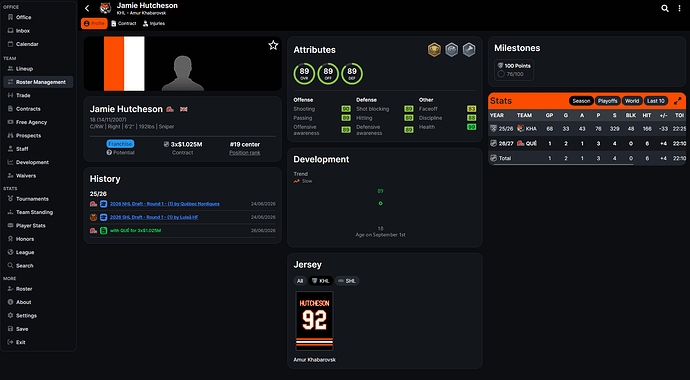
Task: Favorite the player with the star icon
Action: click(x=273, y=45)
